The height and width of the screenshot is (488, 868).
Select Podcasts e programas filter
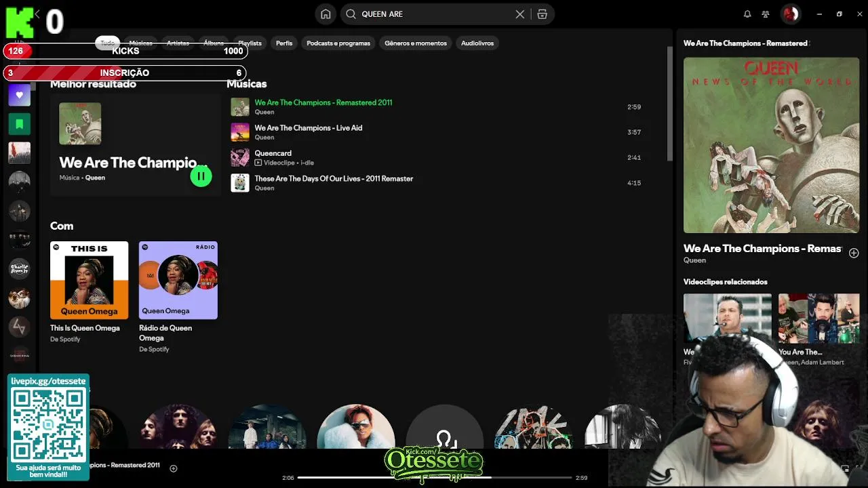(x=338, y=43)
